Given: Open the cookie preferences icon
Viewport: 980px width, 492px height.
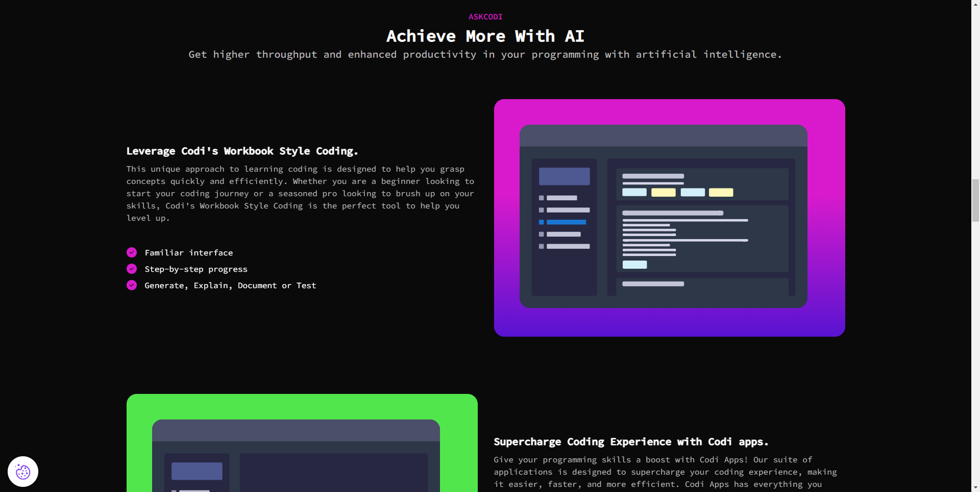Looking at the screenshot, I should click(x=23, y=472).
